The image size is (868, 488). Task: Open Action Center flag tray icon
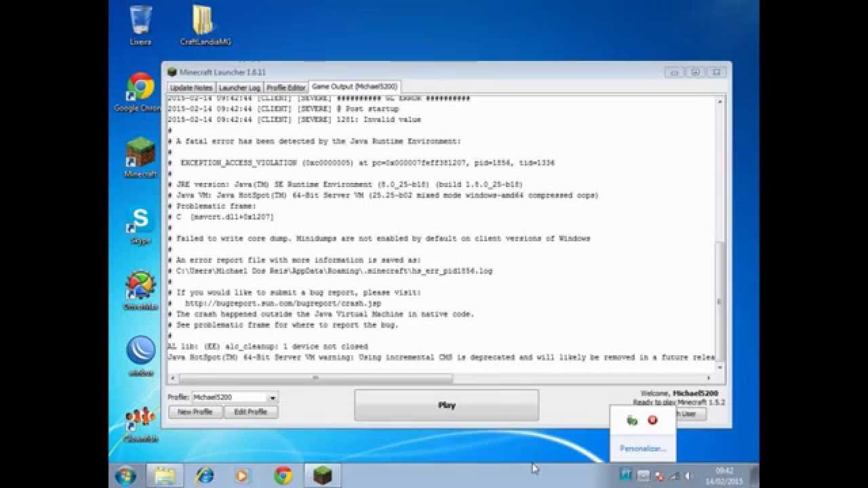[658, 476]
